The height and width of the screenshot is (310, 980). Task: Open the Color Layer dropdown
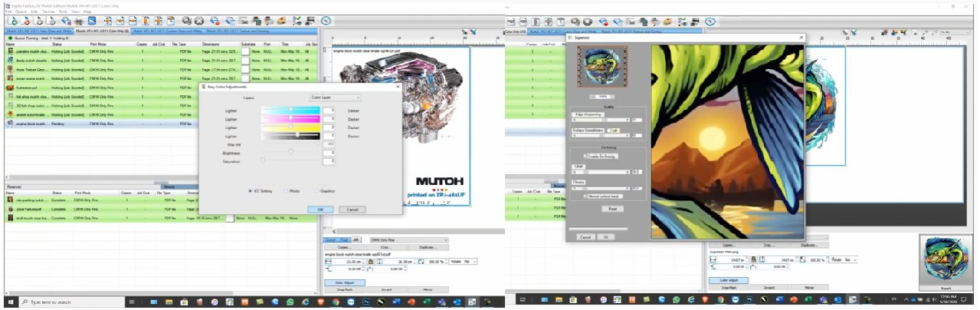click(x=335, y=97)
